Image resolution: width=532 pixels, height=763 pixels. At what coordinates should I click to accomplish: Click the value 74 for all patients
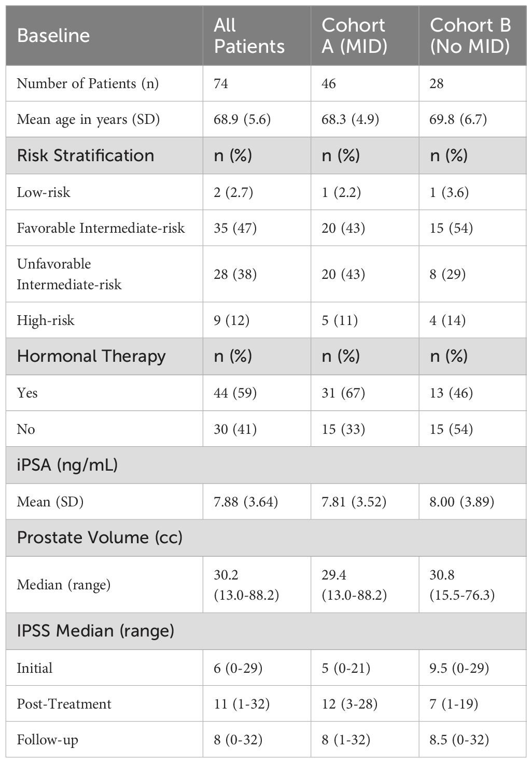pyautogui.click(x=221, y=83)
